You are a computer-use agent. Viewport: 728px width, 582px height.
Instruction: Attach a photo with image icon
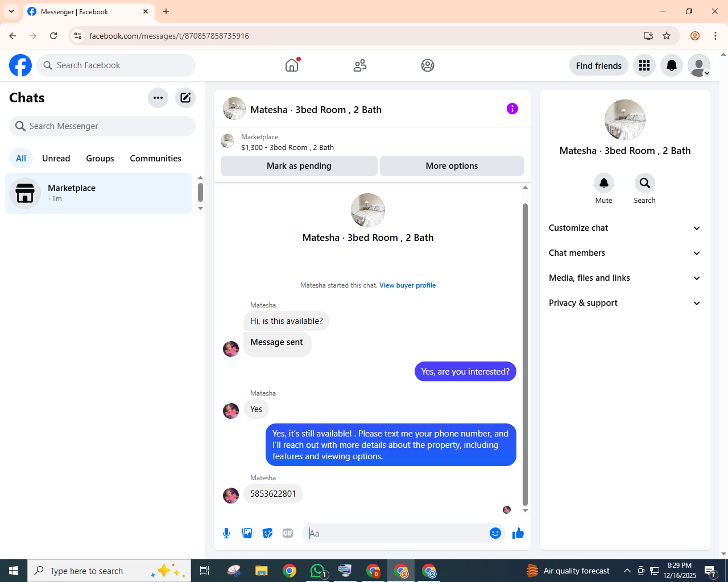point(247,533)
